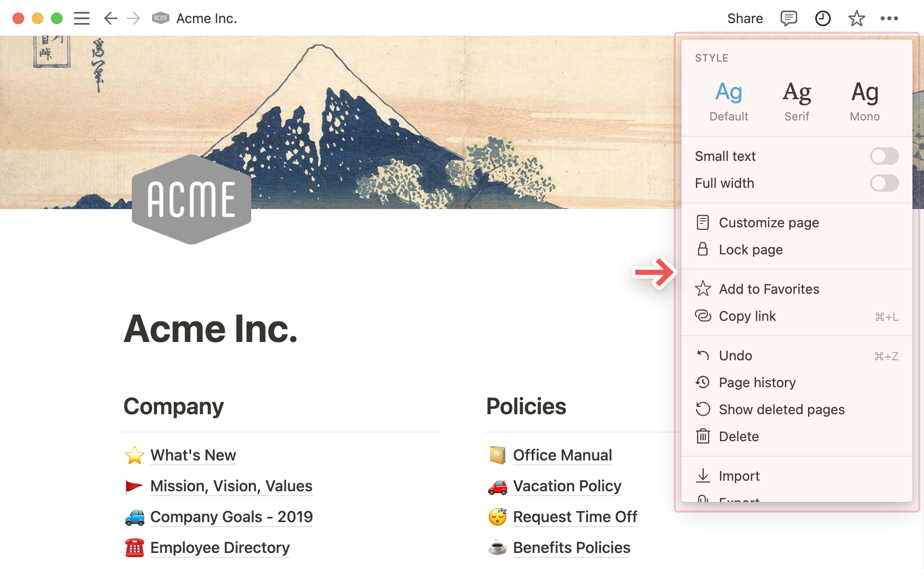Click the three-dot more options icon

[x=889, y=18]
